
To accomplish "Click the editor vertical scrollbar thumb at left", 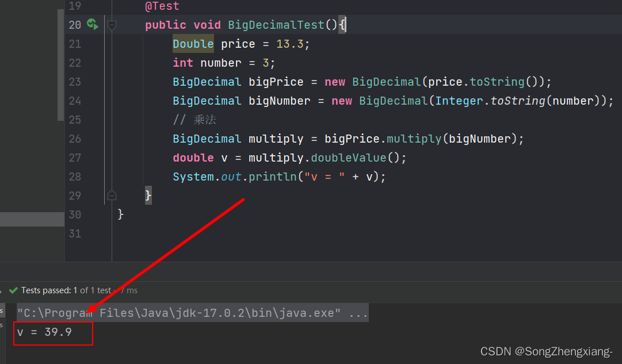I will pyautogui.click(x=60, y=64).
